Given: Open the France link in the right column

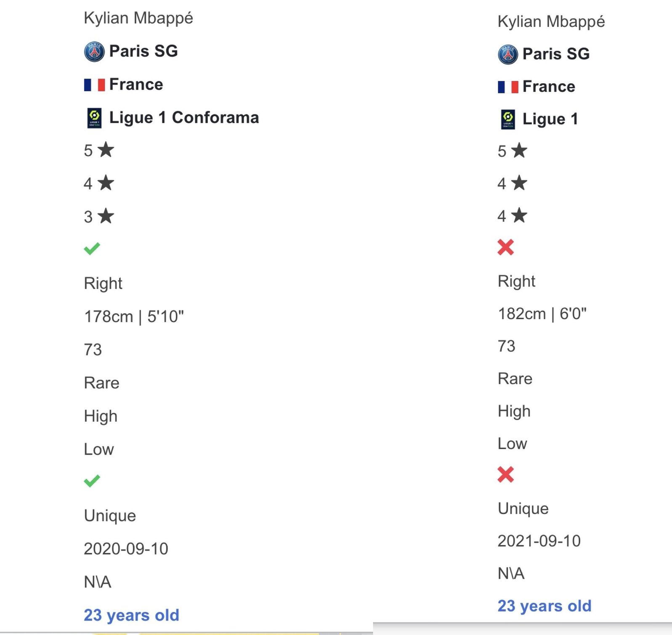Looking at the screenshot, I should [x=549, y=87].
